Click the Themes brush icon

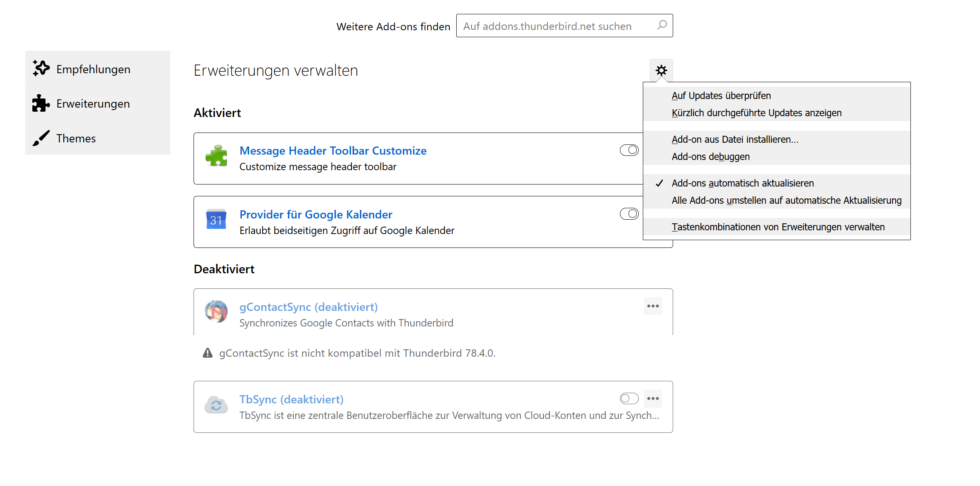click(41, 138)
